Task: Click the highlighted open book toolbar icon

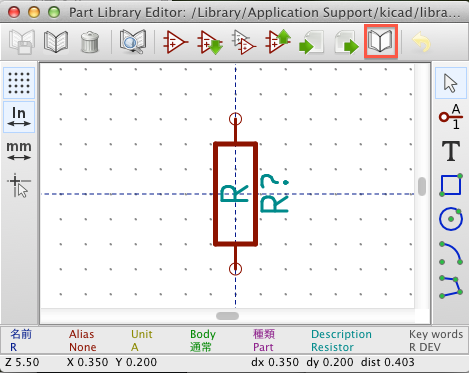Action: point(381,42)
